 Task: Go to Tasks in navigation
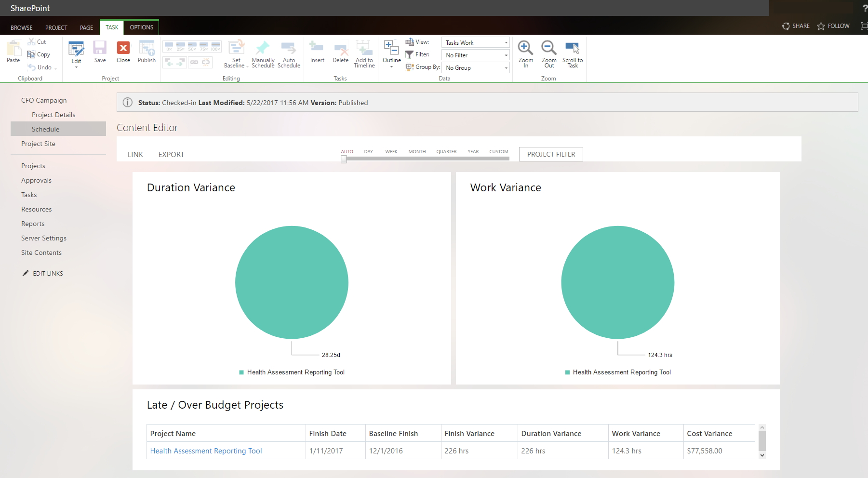coord(29,195)
